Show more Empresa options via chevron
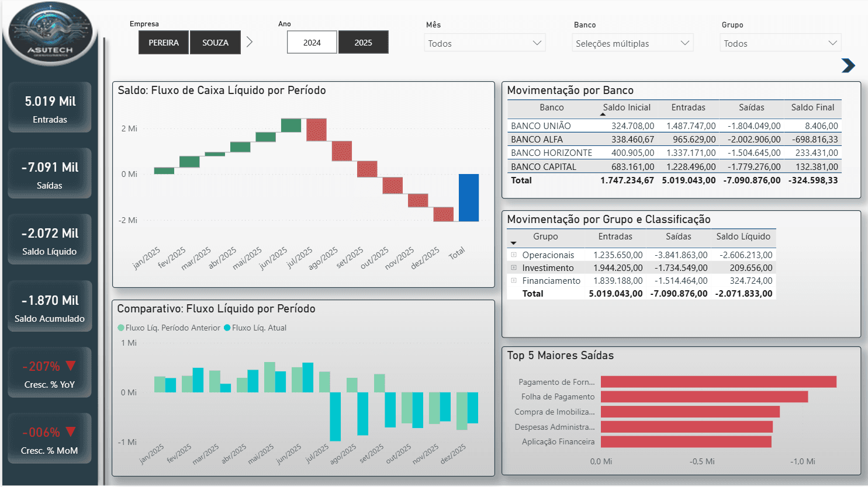868x487 pixels. 250,42
